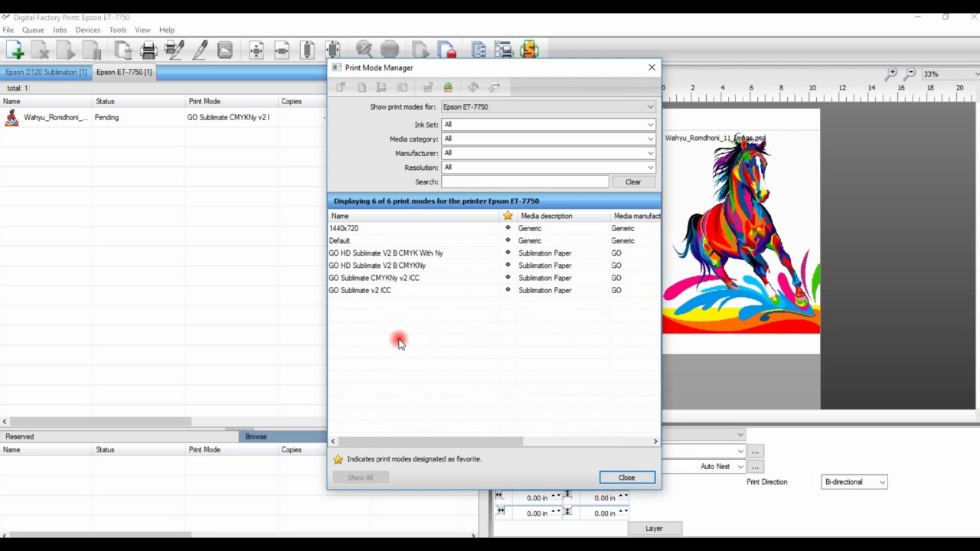Click the gray stop octagon icon
Screen dimensions: 980x551
pos(390,51)
